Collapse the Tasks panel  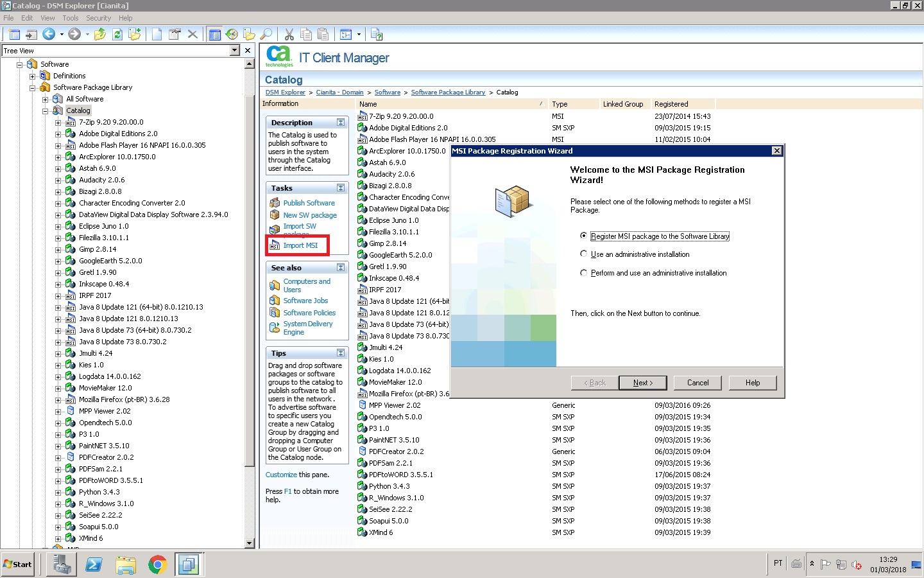click(x=341, y=188)
